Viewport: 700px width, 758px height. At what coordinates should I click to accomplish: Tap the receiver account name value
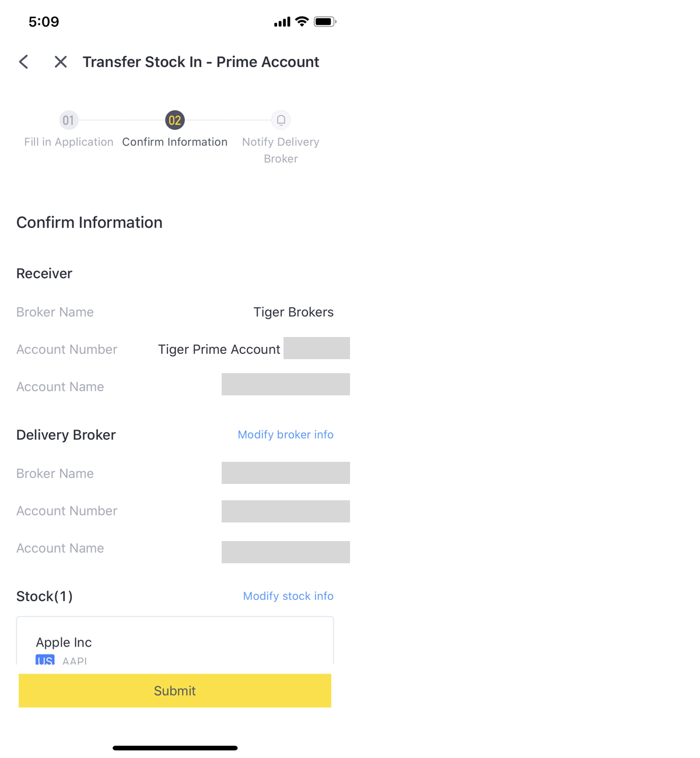(x=286, y=384)
